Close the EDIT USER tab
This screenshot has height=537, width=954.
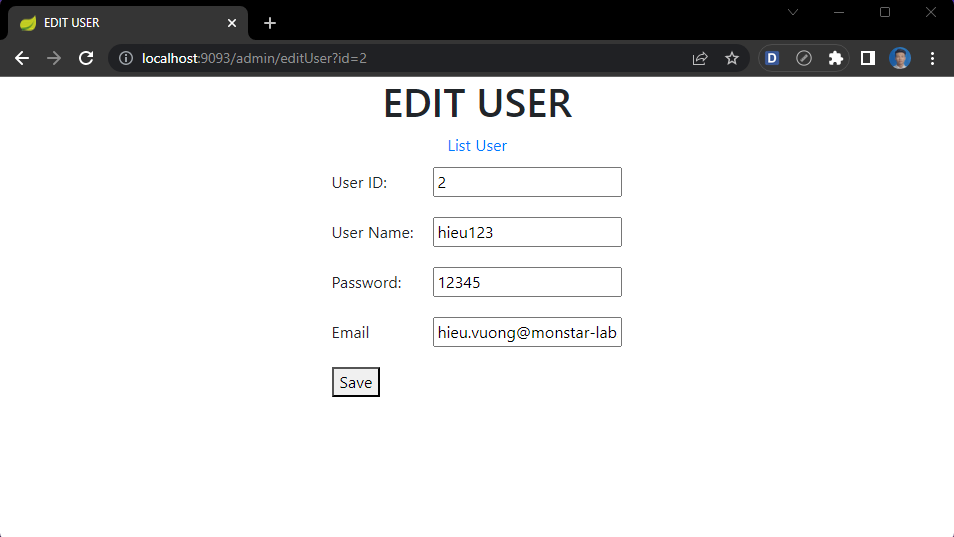232,23
